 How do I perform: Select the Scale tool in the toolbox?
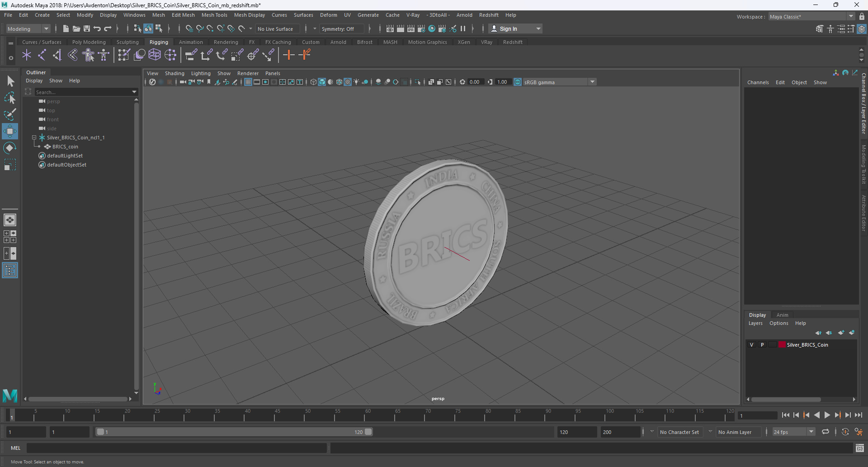click(x=10, y=165)
